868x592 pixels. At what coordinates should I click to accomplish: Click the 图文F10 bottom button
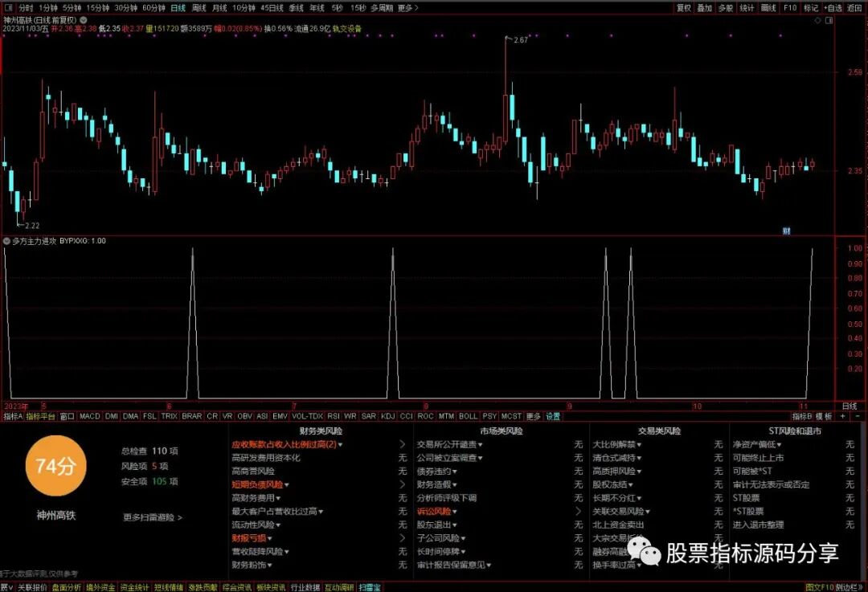pyautogui.click(x=819, y=587)
